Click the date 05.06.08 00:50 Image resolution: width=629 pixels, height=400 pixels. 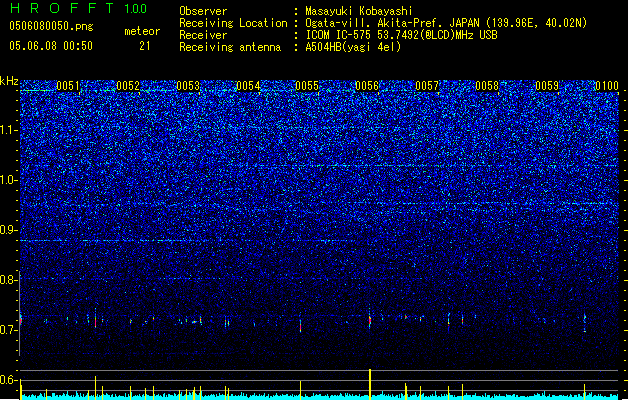coord(51,46)
